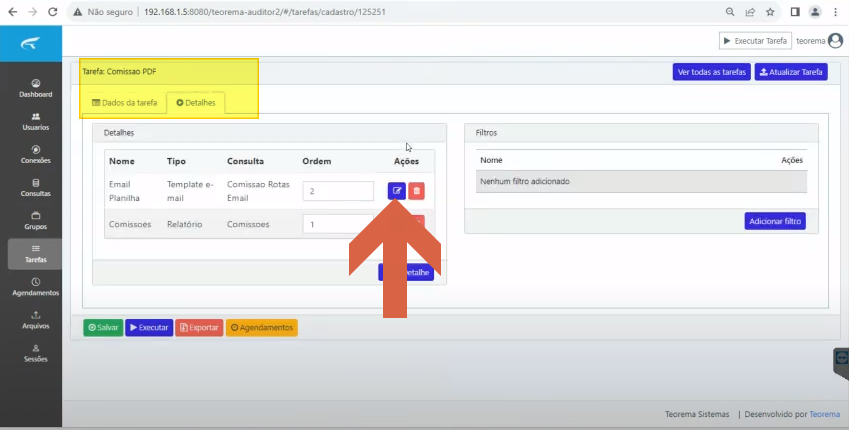The height and width of the screenshot is (430, 849).
Task: Open Chrome three-dot menu
Action: coord(835,12)
